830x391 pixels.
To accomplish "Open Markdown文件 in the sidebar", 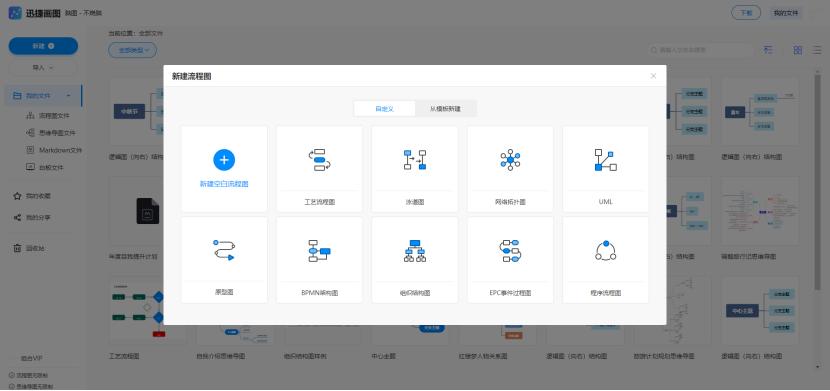I will click(54, 150).
